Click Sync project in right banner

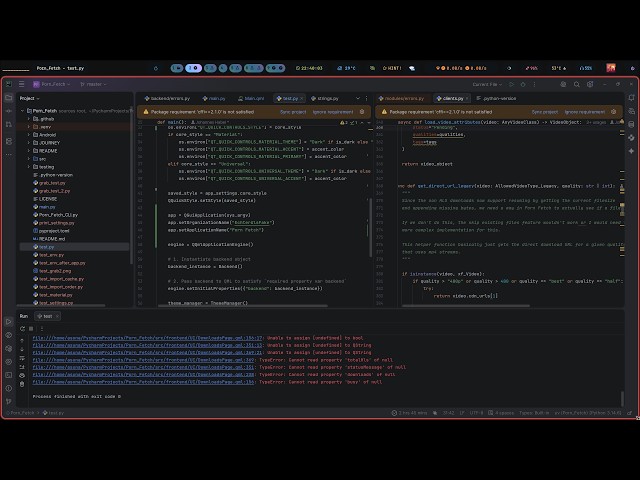tap(544, 112)
